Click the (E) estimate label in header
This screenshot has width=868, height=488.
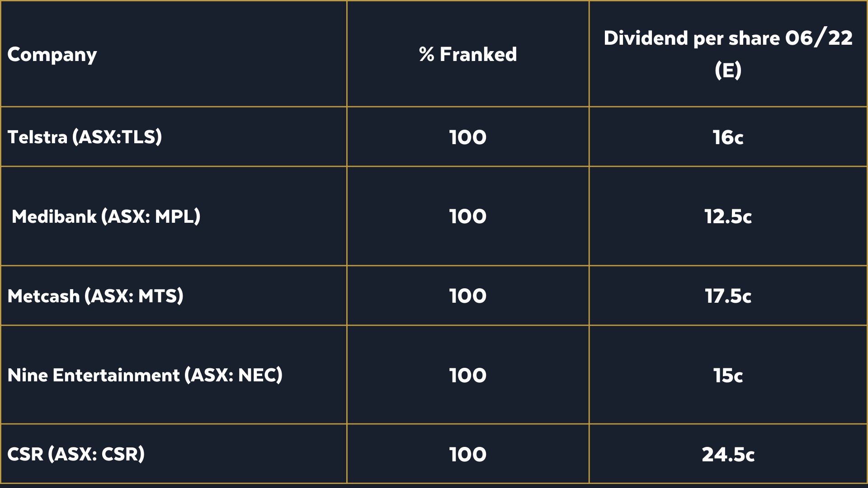[728, 70]
